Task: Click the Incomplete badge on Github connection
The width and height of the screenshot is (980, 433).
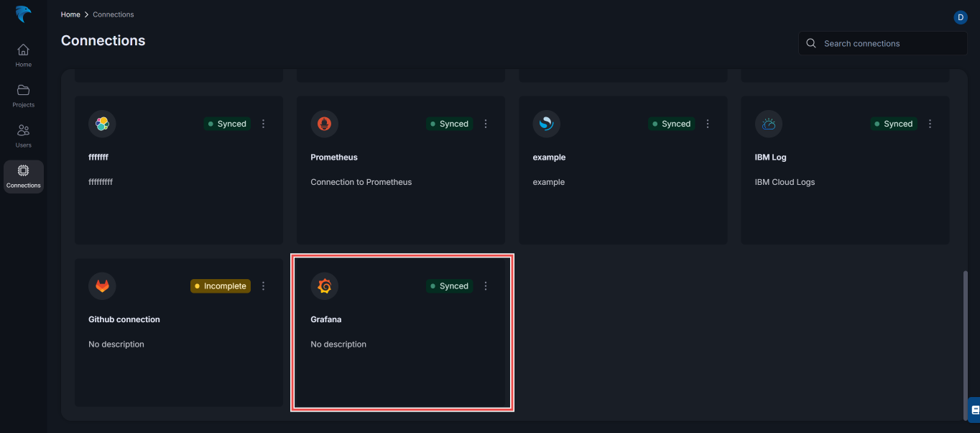Action: tap(220, 286)
